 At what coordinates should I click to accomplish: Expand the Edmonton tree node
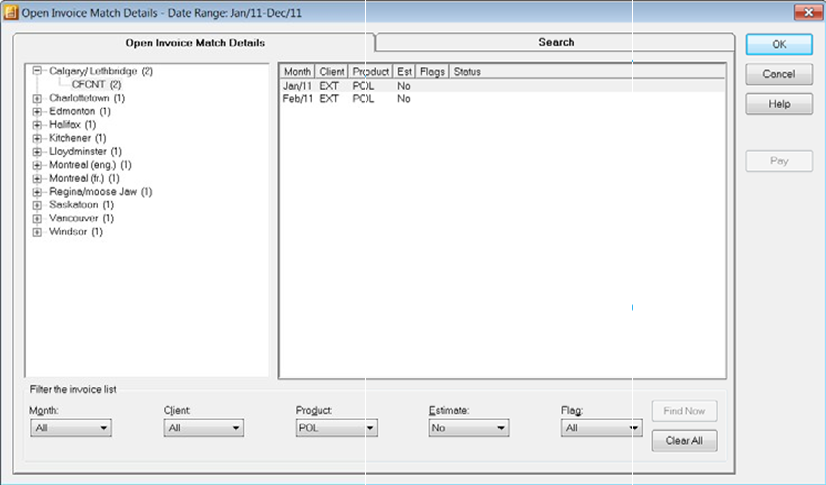pyautogui.click(x=37, y=112)
